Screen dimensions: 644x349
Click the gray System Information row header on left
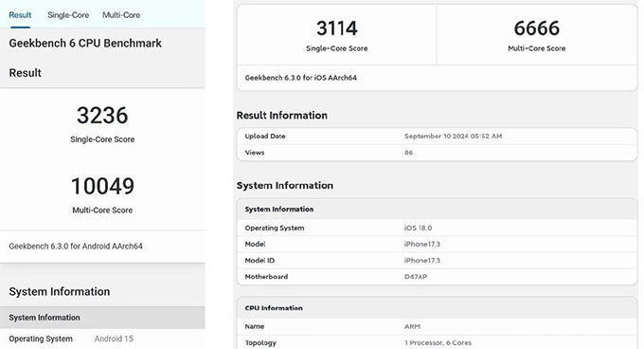[x=102, y=318]
